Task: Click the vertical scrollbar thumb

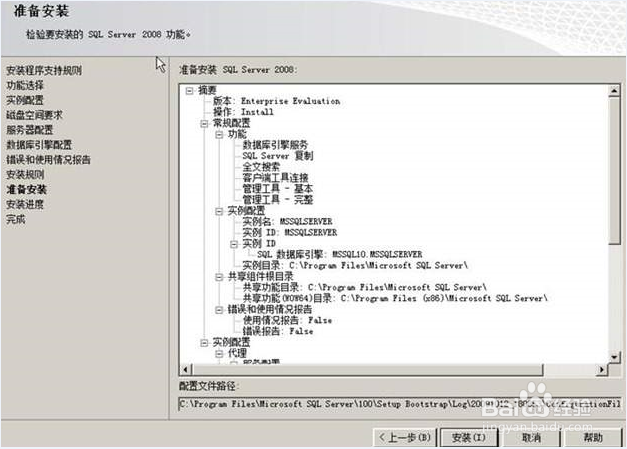Action: [x=614, y=171]
